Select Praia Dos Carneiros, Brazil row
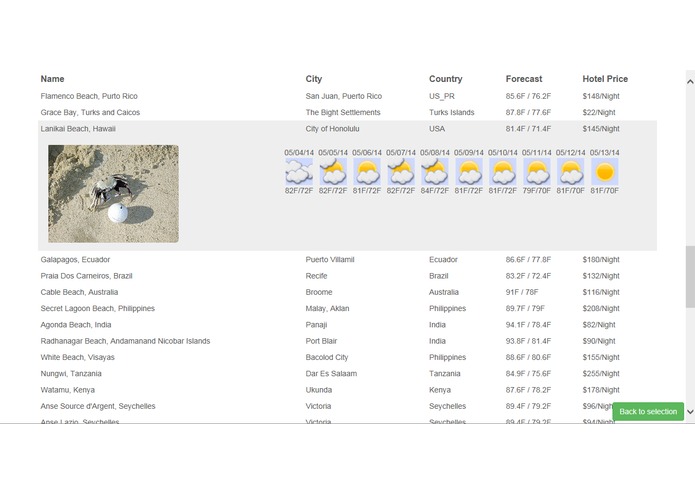 click(348, 276)
